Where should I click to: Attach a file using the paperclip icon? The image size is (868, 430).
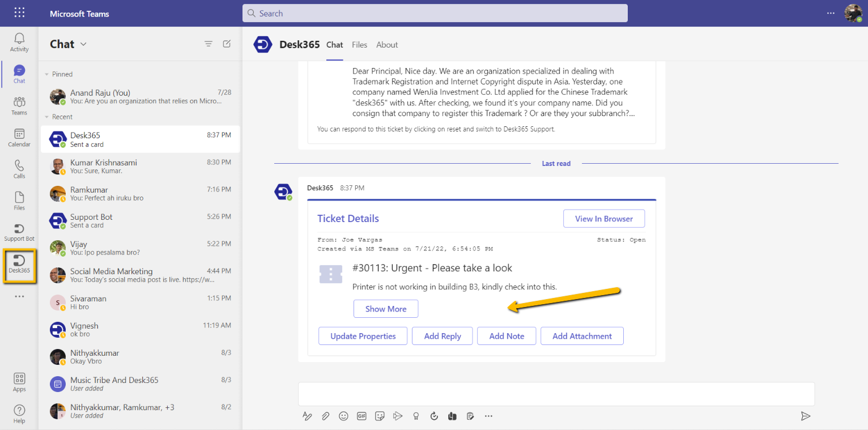[325, 416]
